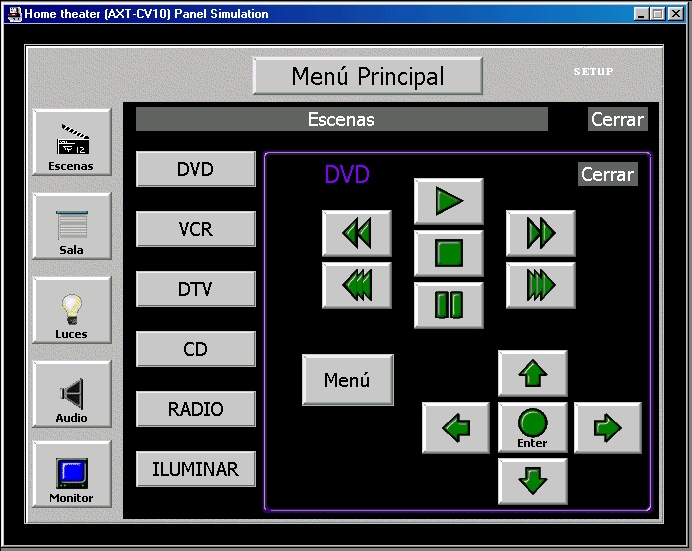
Task: Select the VCR source button
Action: click(x=196, y=229)
